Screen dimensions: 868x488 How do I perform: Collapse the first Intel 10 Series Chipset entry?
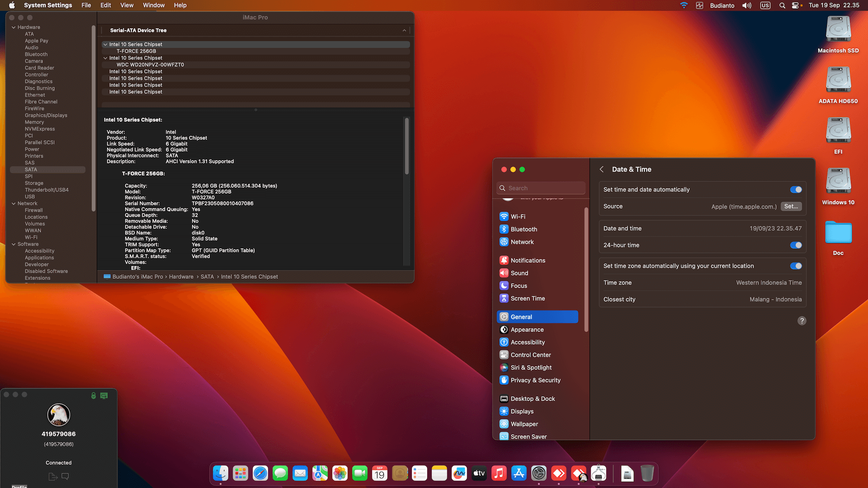105,44
